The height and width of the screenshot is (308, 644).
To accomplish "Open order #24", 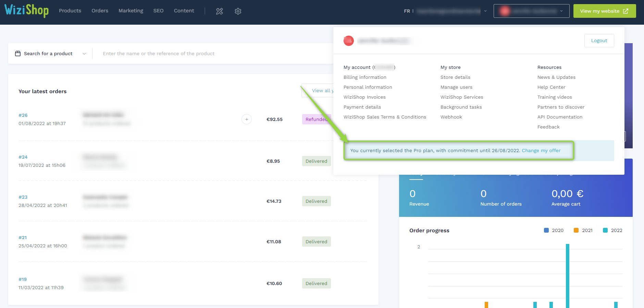I will [23, 157].
